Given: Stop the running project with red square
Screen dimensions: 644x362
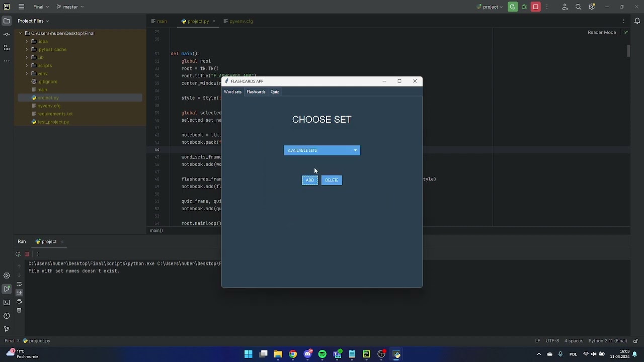Looking at the screenshot, I should [x=536, y=7].
